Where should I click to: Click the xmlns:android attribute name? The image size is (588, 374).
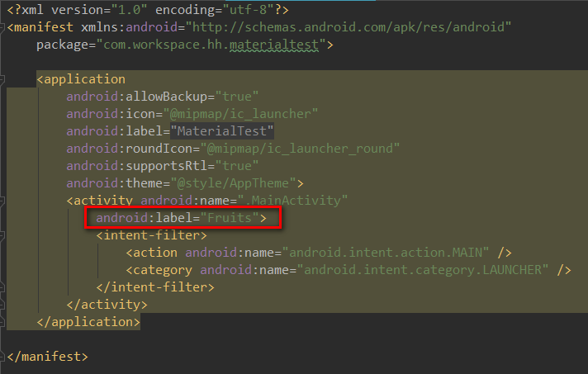[x=130, y=27]
